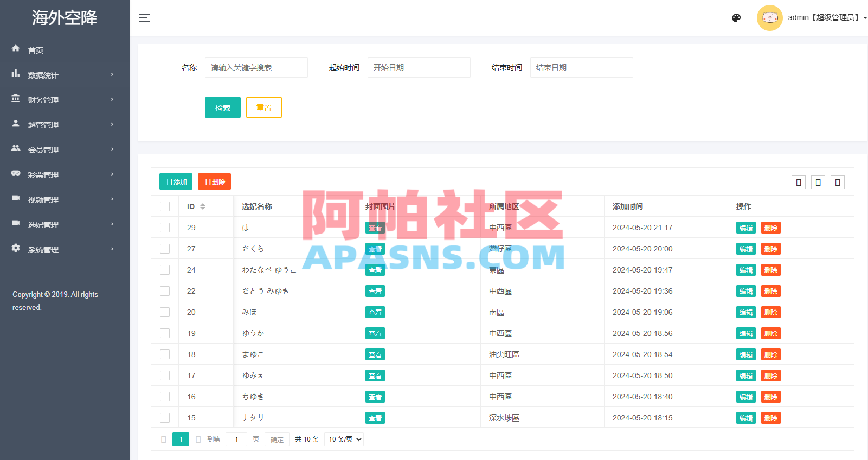Check the checkbox for row ID 22
This screenshot has height=460, width=868.
(165, 291)
